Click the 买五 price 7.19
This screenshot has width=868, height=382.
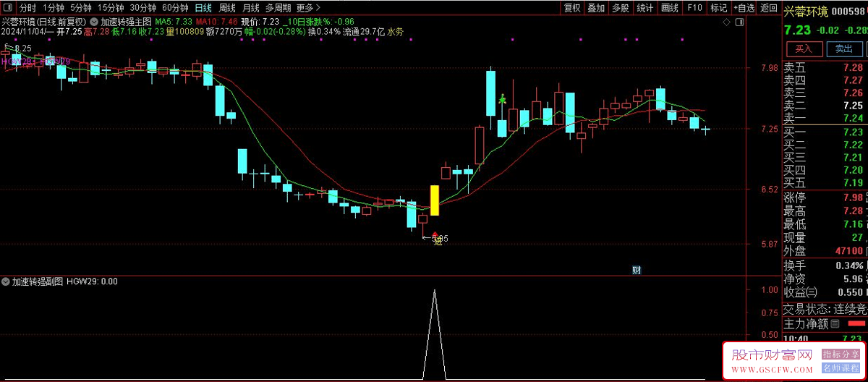point(853,182)
